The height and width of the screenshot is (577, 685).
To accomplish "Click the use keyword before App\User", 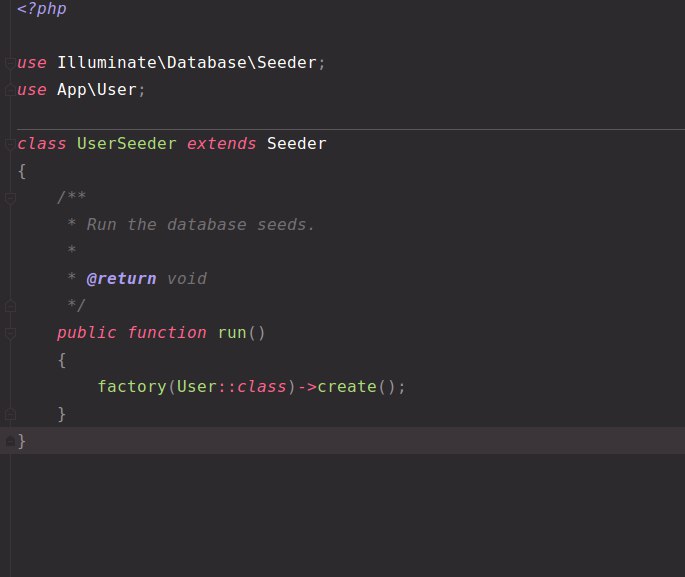I will click(x=31, y=90).
